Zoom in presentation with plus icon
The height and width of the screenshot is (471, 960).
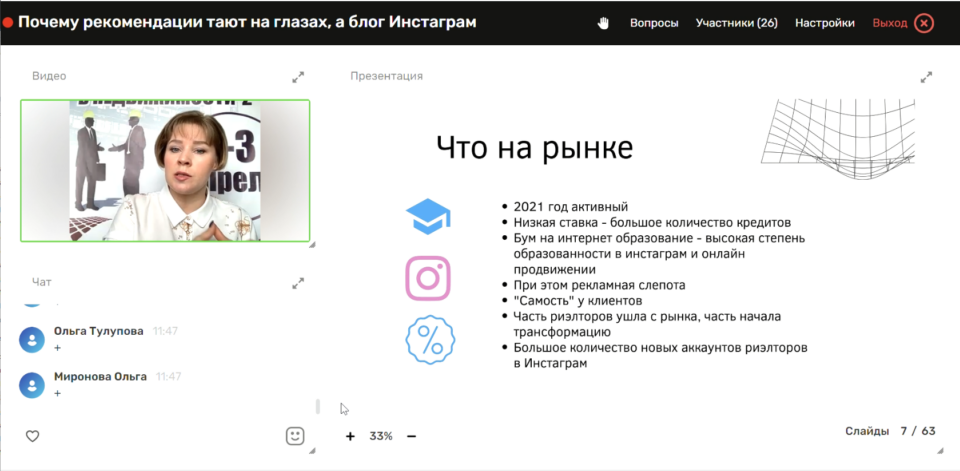(x=350, y=436)
